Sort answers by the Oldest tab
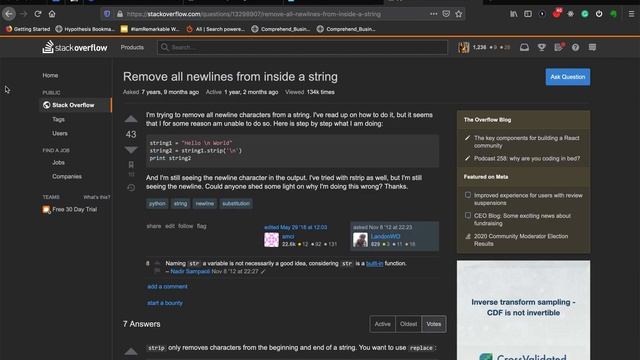640x360 pixels. (x=409, y=324)
